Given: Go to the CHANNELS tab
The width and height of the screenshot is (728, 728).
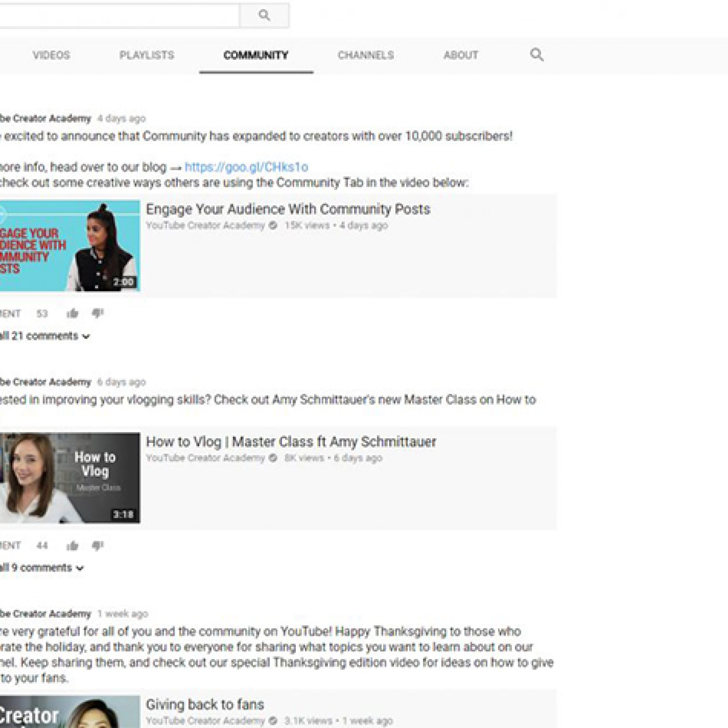Looking at the screenshot, I should (365, 55).
